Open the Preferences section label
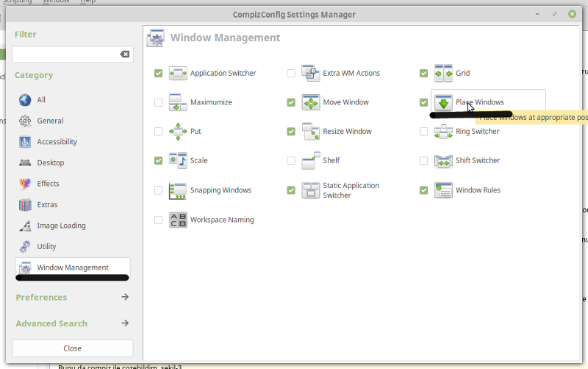 point(41,298)
